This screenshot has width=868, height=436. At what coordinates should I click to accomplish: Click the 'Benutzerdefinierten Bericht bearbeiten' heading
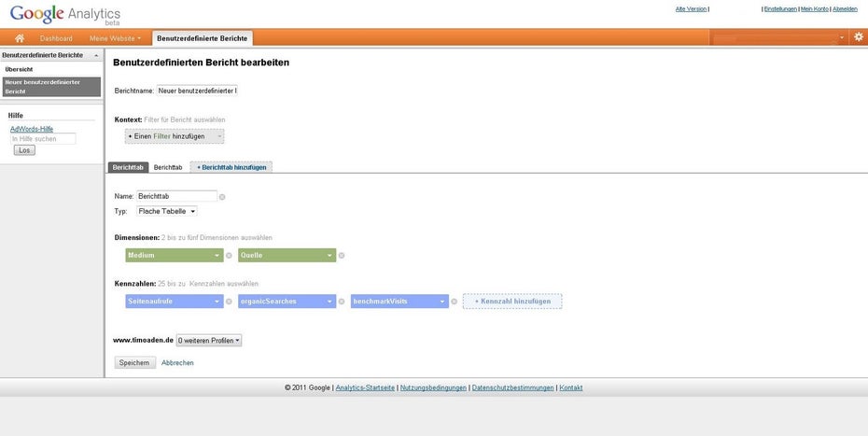coord(201,63)
